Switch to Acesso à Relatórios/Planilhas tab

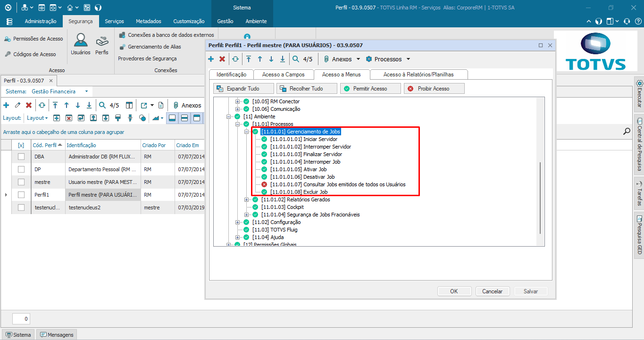click(x=418, y=75)
